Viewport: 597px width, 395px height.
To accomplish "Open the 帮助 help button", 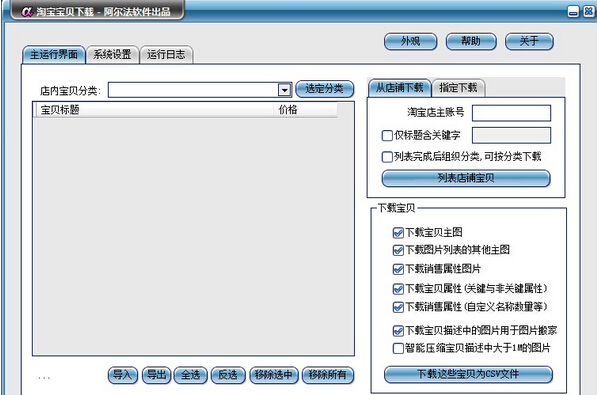I will 471,41.
